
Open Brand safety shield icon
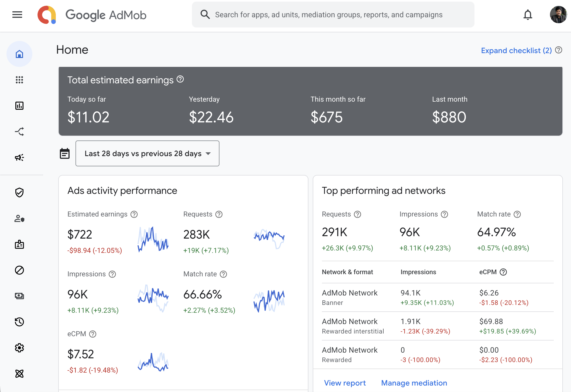[19, 192]
